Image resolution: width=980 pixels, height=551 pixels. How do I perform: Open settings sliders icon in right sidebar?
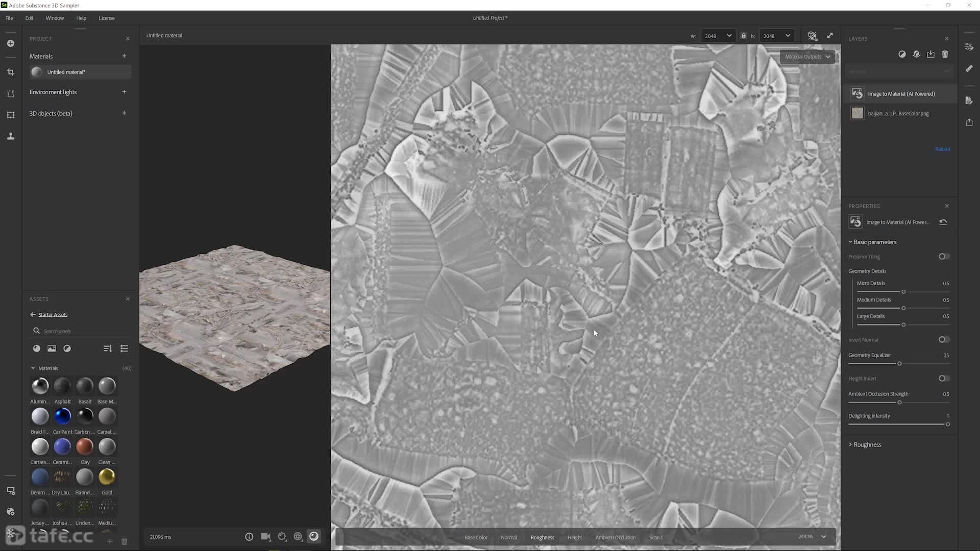[969, 47]
